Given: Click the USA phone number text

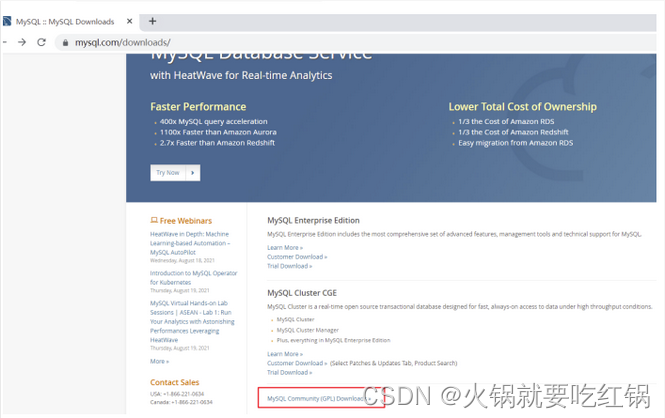Looking at the screenshot, I should pyautogui.click(x=177, y=394).
